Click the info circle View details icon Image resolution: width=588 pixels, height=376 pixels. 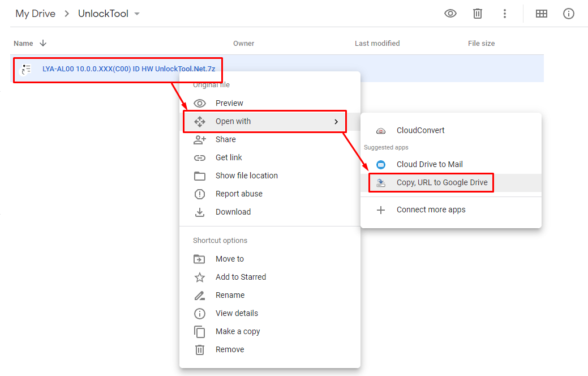click(200, 313)
